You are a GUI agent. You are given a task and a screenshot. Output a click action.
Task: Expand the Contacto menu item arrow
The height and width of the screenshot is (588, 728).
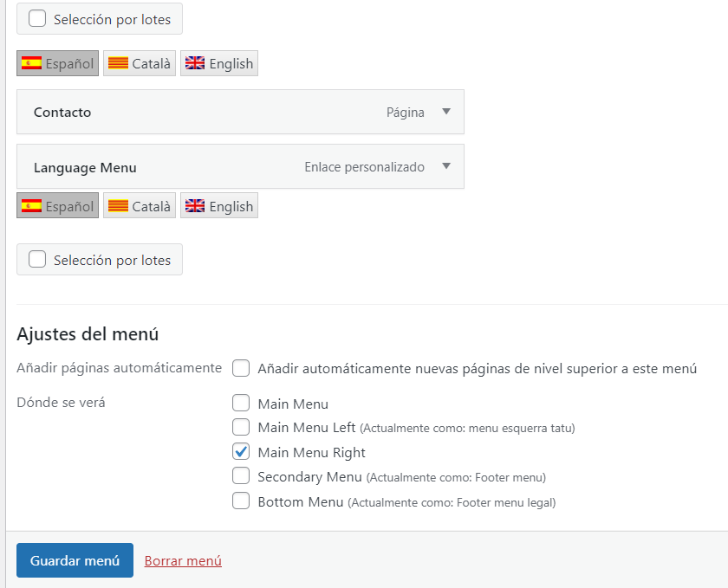click(x=446, y=112)
